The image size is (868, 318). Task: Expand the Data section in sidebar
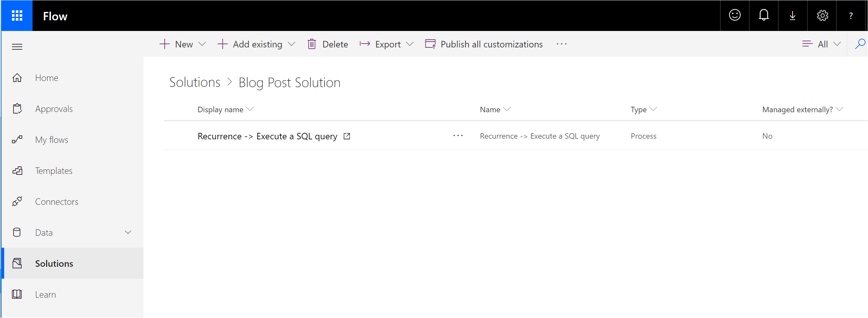coord(128,232)
